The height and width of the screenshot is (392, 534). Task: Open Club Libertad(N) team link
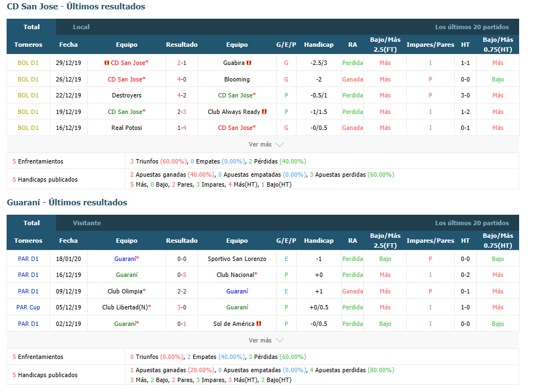tap(127, 307)
